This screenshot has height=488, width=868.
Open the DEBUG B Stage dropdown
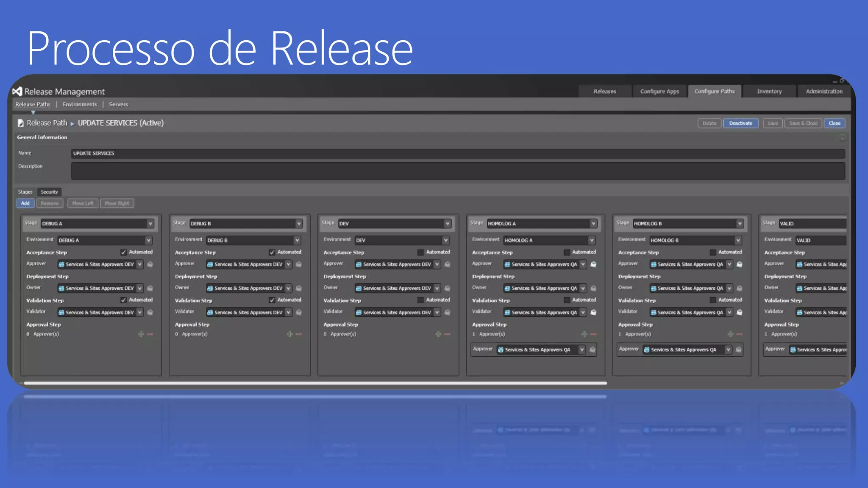(299, 224)
